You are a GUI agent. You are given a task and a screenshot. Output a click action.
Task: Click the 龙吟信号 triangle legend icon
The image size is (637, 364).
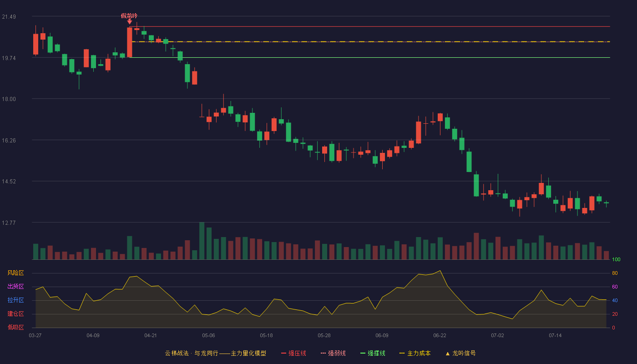(447, 354)
